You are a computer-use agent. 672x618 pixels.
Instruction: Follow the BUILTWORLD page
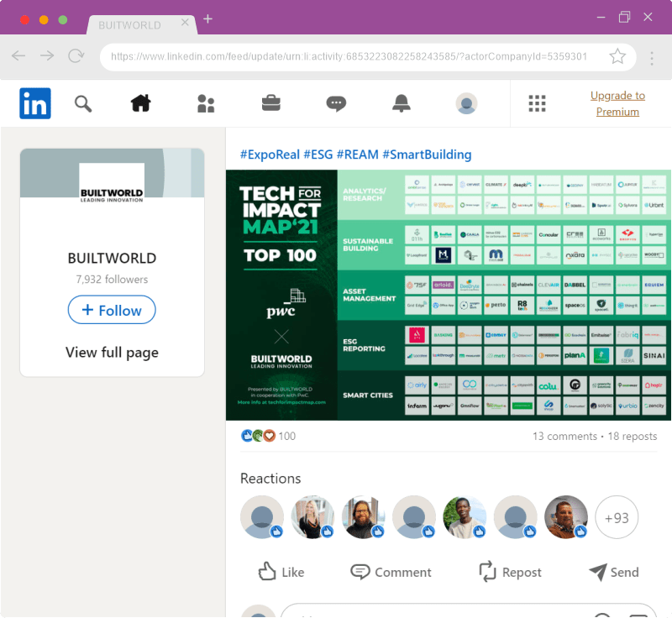click(112, 310)
